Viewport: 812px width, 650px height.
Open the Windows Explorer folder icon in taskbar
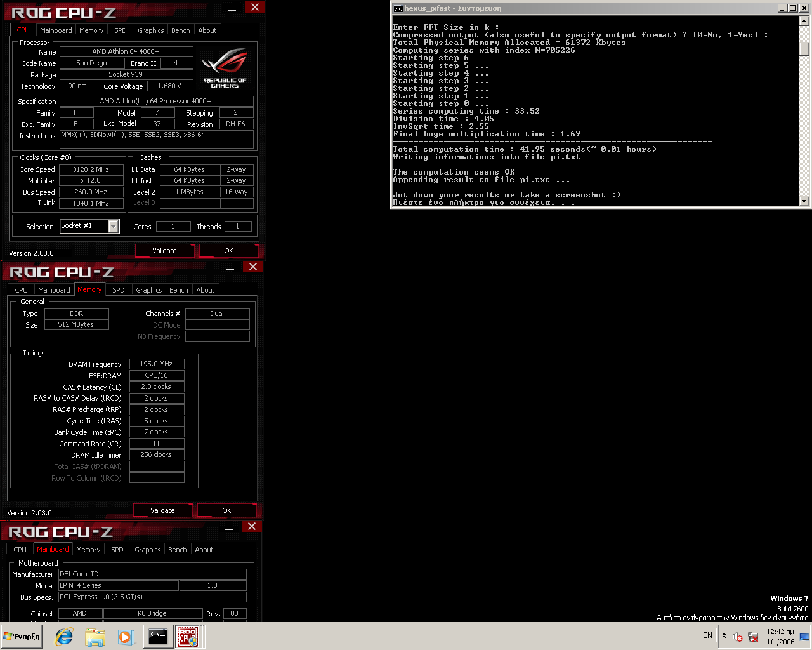tap(95, 637)
